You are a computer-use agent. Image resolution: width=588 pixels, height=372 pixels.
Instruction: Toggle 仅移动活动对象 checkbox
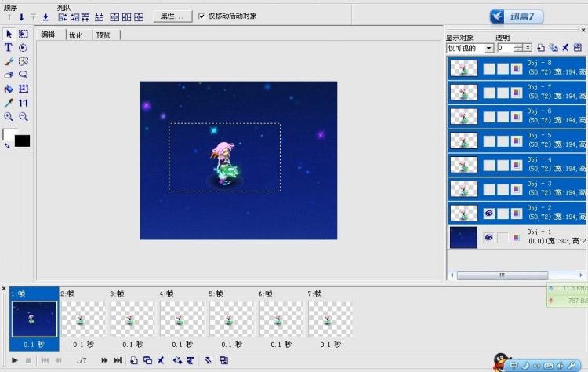pyautogui.click(x=201, y=16)
